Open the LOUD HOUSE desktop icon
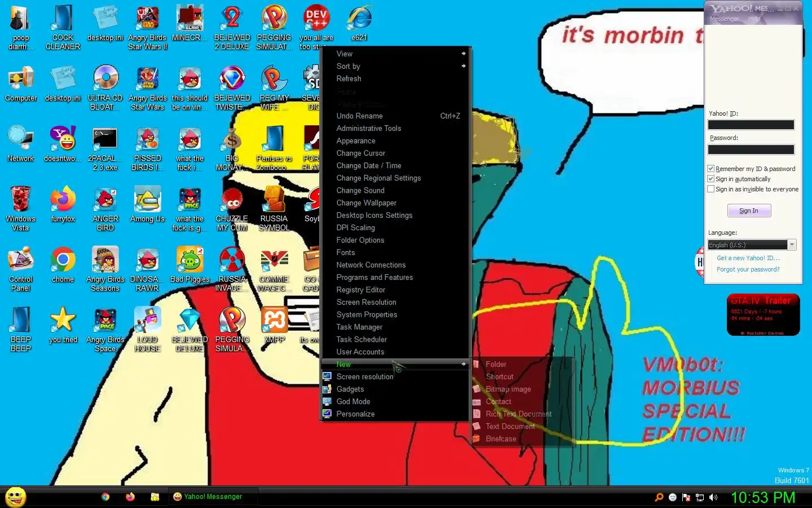This screenshot has height=508, width=812. (x=147, y=329)
